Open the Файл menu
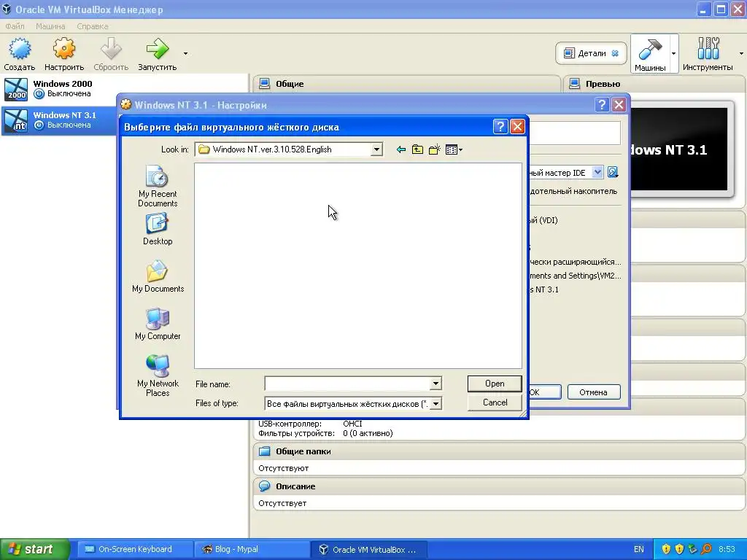The height and width of the screenshot is (560, 747). pos(15,26)
